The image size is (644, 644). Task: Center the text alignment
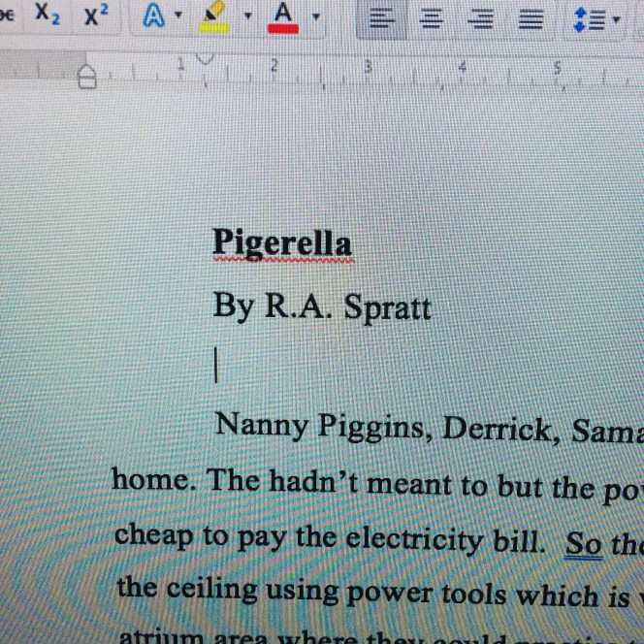tap(431, 19)
